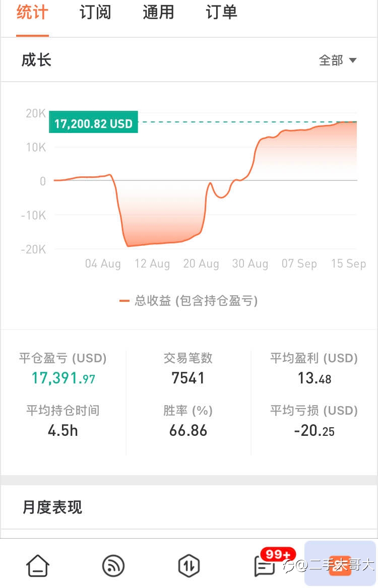Tap the 平仓盈亏 value 17,391.97

pos(63,378)
